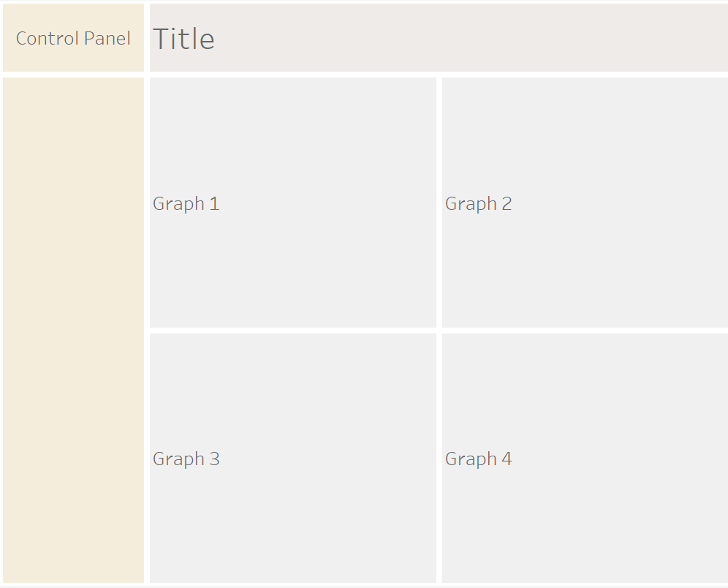The height and width of the screenshot is (588, 728).
Task: Click the intersection where all four graphs meet
Action: click(x=439, y=331)
